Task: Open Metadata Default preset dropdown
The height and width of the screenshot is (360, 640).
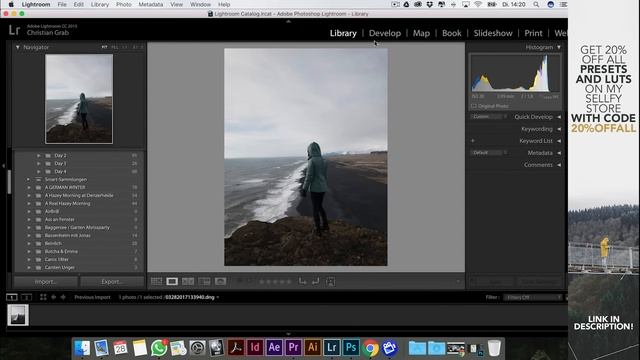Action: click(489, 153)
